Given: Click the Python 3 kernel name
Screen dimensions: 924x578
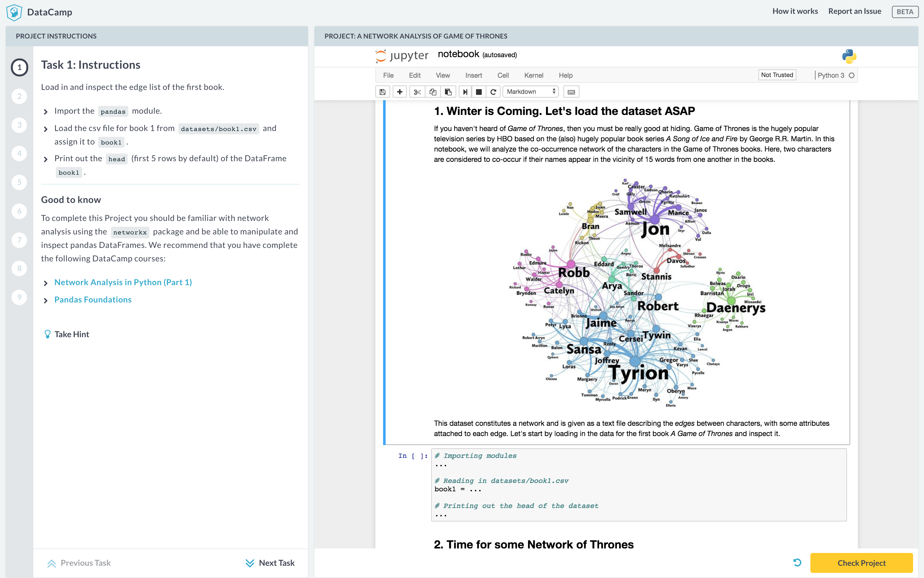Looking at the screenshot, I should coord(830,75).
